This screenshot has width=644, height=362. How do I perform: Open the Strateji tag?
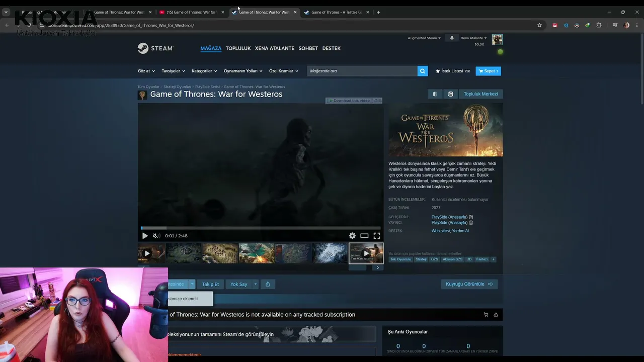(x=421, y=259)
